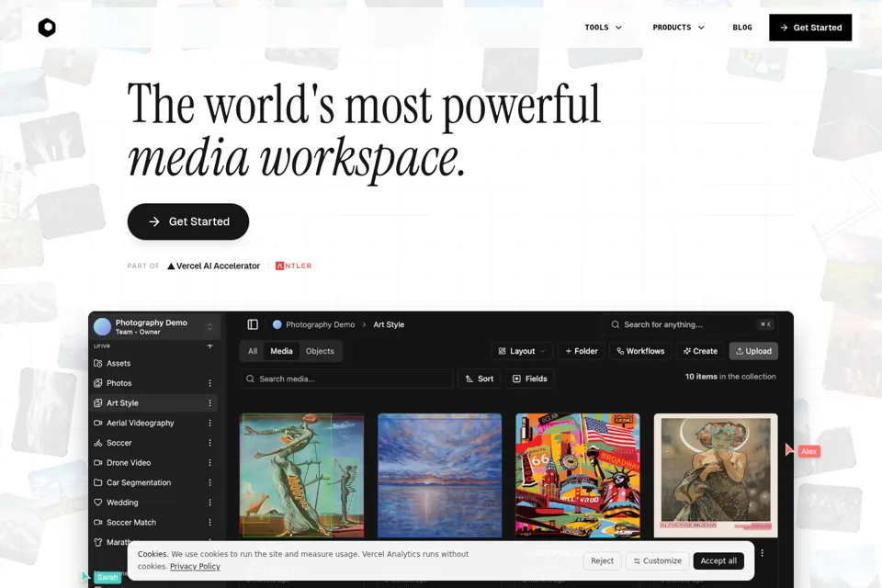Select Car Segmentation in the sidebar

[154, 482]
